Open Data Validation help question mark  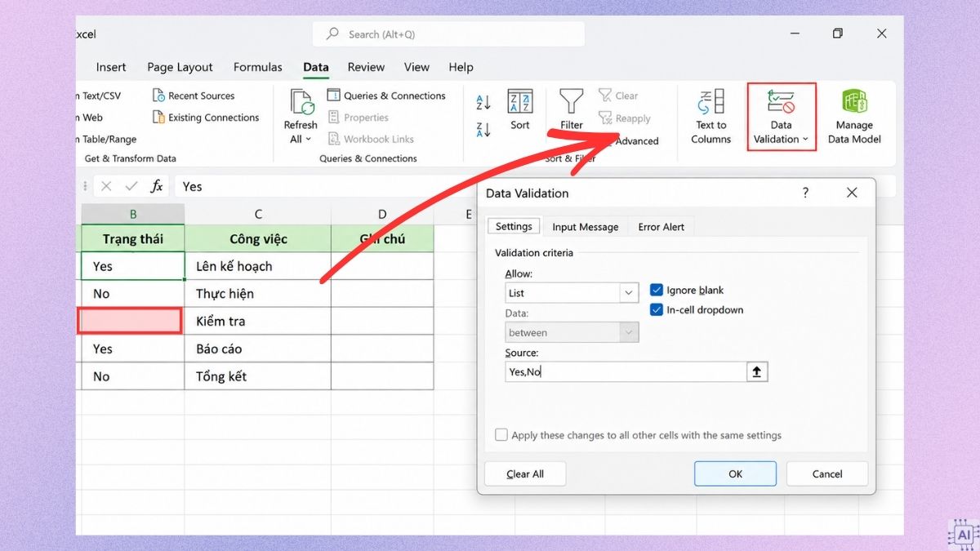[x=805, y=193]
